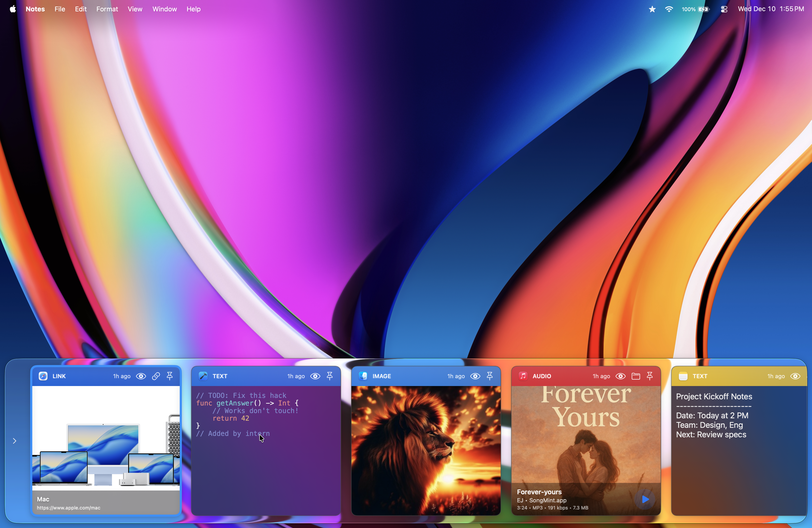Click the link icon on LINK card
The image size is (812, 528).
[156, 376]
